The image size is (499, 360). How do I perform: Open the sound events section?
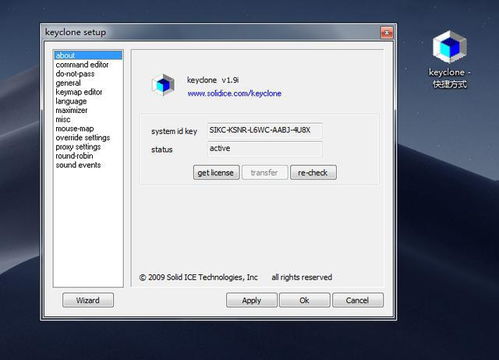pos(78,165)
